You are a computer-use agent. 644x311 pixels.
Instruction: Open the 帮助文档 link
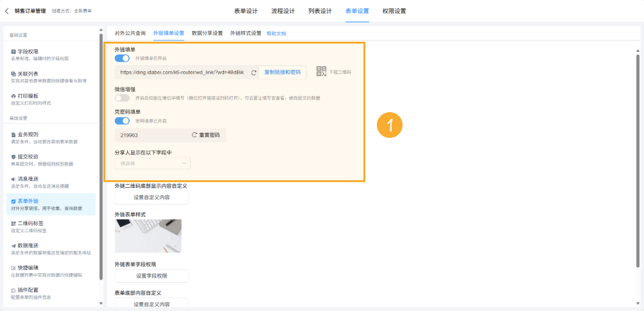[276, 33]
